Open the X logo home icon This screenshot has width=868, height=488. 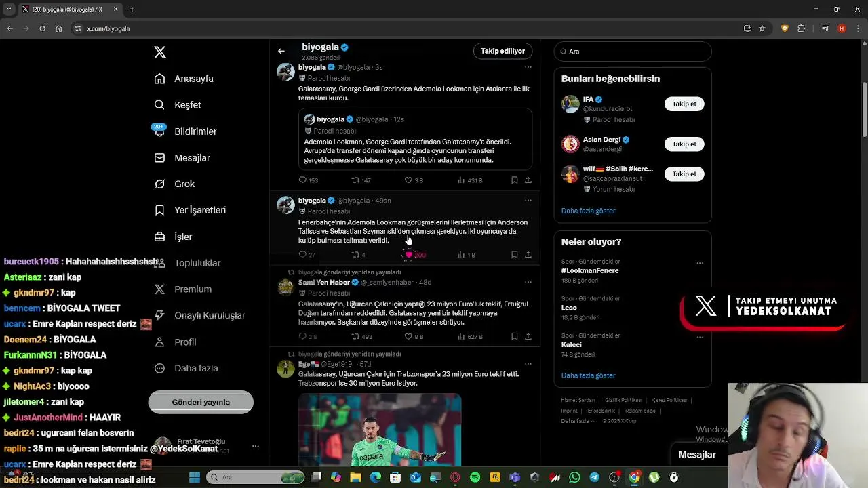pos(160,52)
